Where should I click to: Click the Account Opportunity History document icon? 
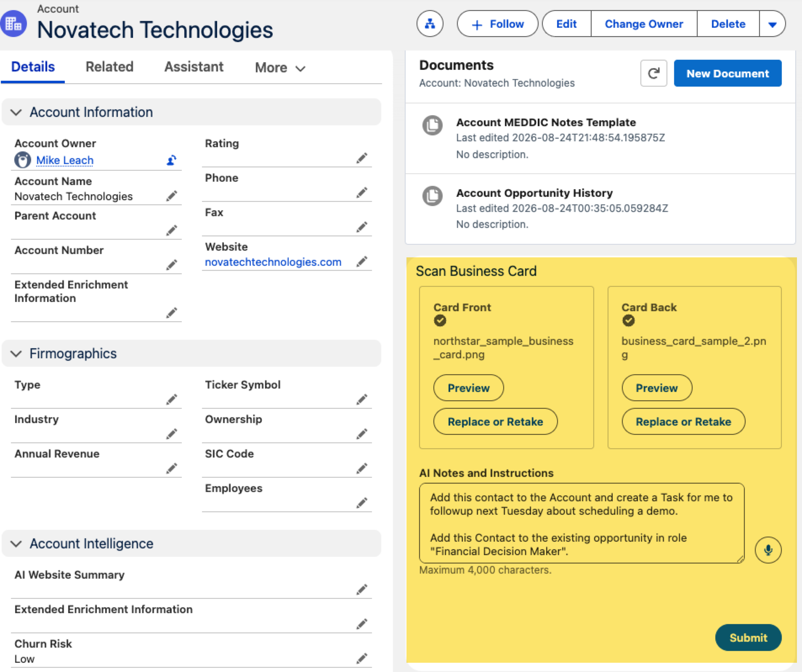[x=432, y=196]
